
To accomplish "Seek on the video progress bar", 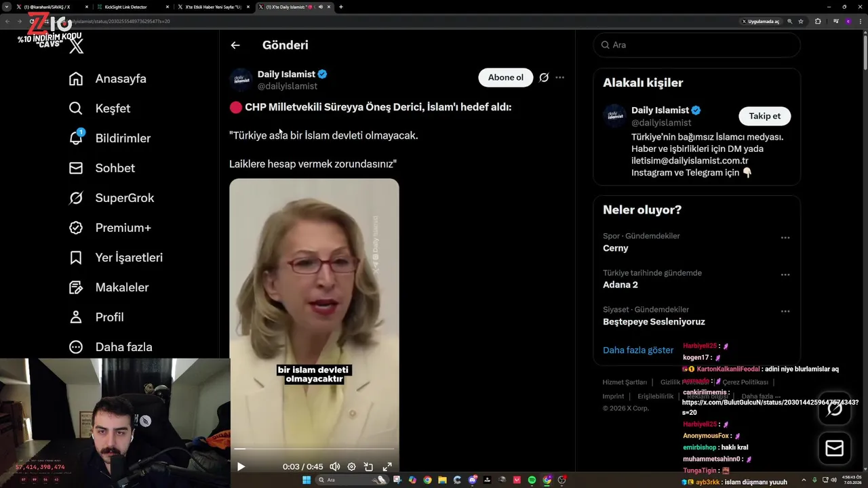I will (x=314, y=449).
